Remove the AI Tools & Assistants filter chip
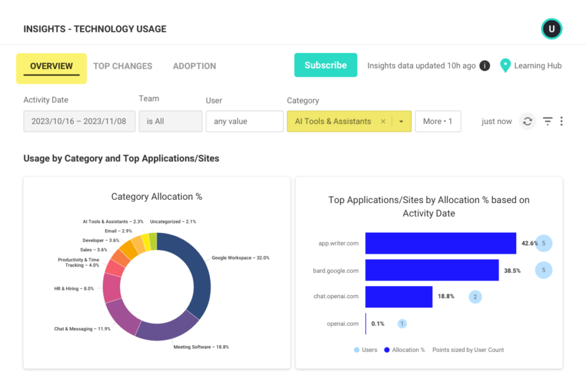The height and width of the screenshot is (392, 586). (x=382, y=121)
